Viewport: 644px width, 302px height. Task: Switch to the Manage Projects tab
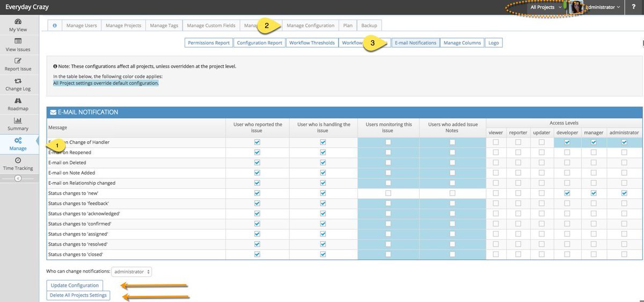tap(123, 25)
